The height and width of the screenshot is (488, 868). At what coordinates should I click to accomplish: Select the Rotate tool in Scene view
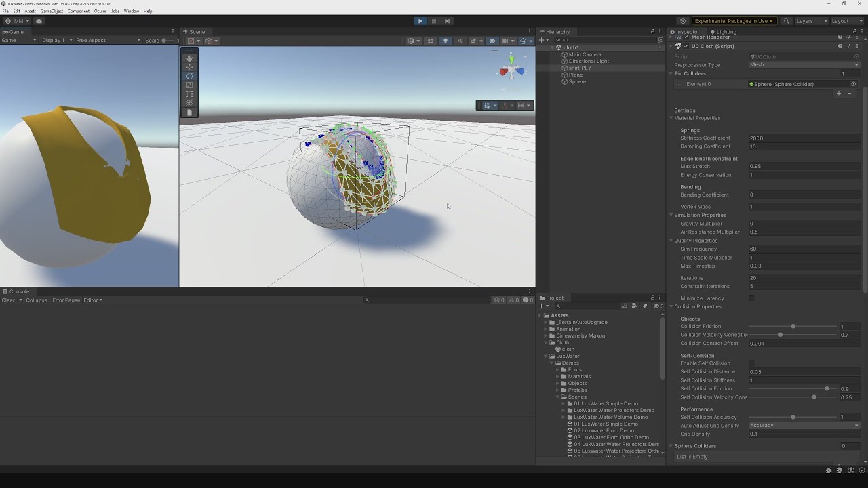click(189, 76)
